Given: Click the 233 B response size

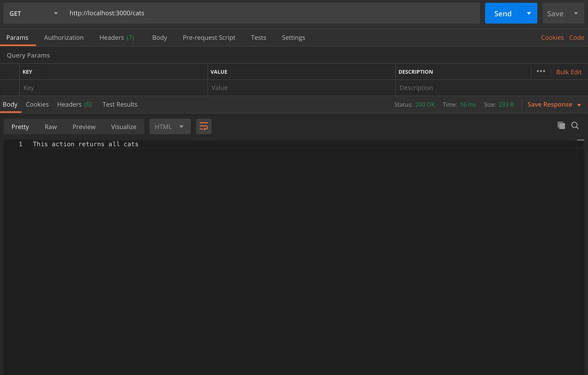Looking at the screenshot, I should [506, 105].
